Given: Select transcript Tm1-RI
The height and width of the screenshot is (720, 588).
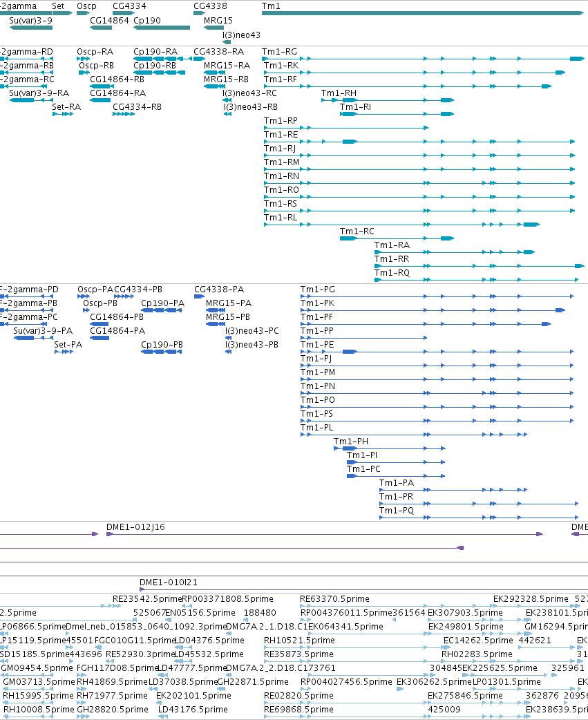Looking at the screenshot, I should point(355,106).
